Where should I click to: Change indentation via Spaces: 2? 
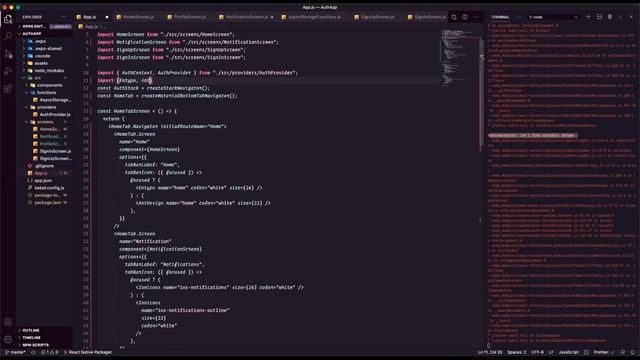(x=517, y=352)
